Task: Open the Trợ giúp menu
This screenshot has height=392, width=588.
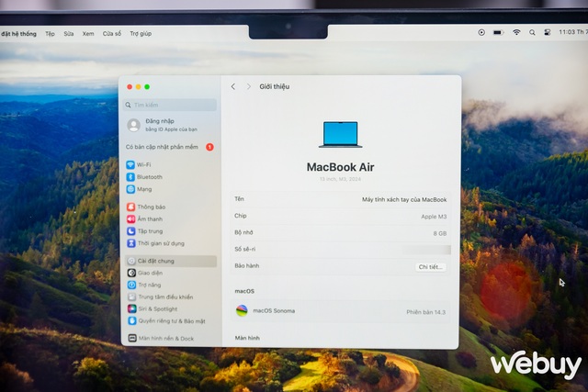Action: [141, 34]
